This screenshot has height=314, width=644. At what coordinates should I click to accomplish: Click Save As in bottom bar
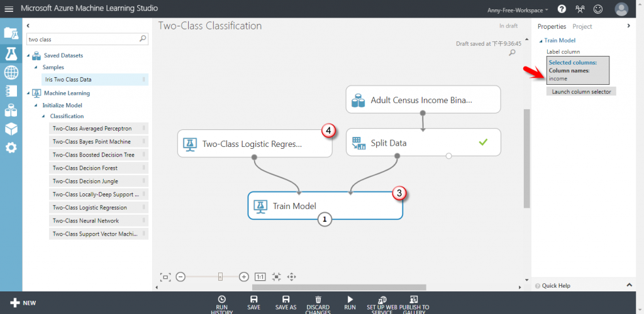pyautogui.click(x=286, y=303)
